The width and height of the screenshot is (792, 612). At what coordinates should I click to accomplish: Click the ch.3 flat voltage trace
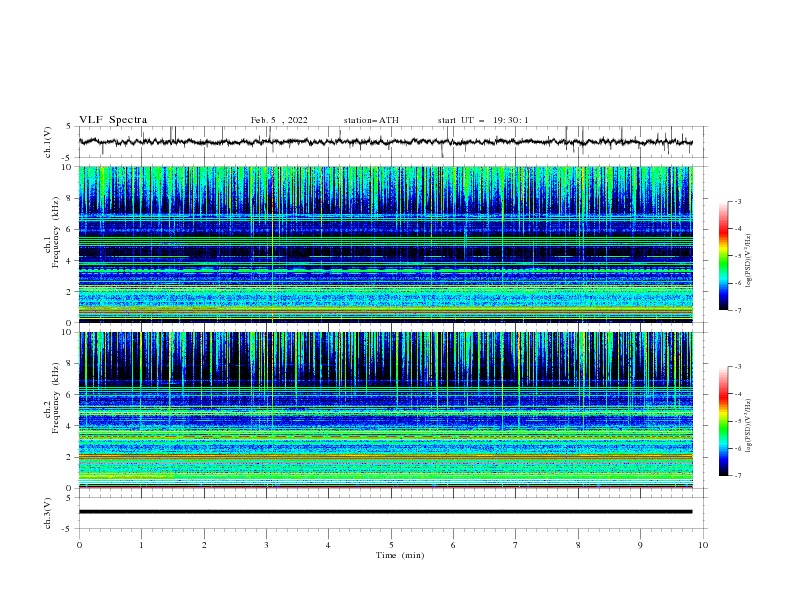[x=385, y=512]
